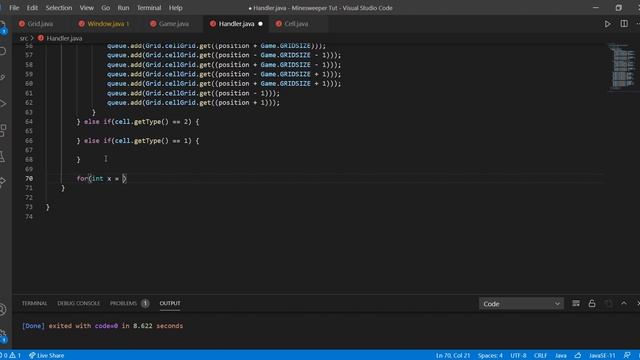Viewport: 640px width, 360px height.
Task: Switch to the DEBUG CONSOLE panel tab
Action: pyautogui.click(x=78, y=303)
